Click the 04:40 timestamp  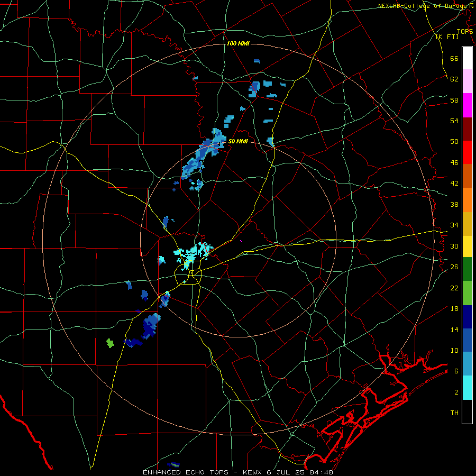tap(322, 472)
